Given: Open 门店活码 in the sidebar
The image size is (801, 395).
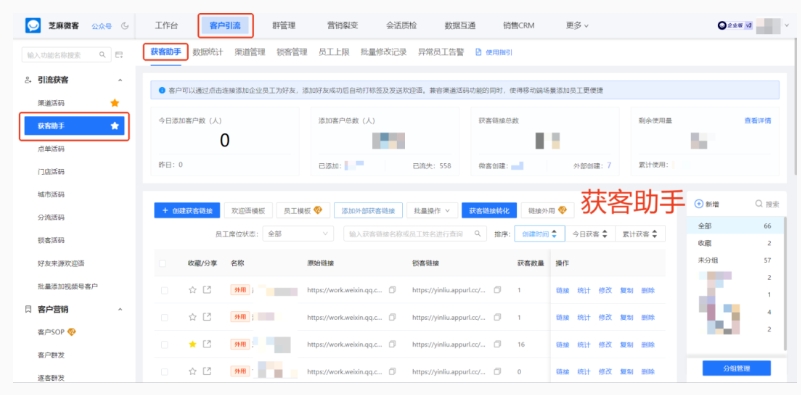Looking at the screenshot, I should (51, 172).
